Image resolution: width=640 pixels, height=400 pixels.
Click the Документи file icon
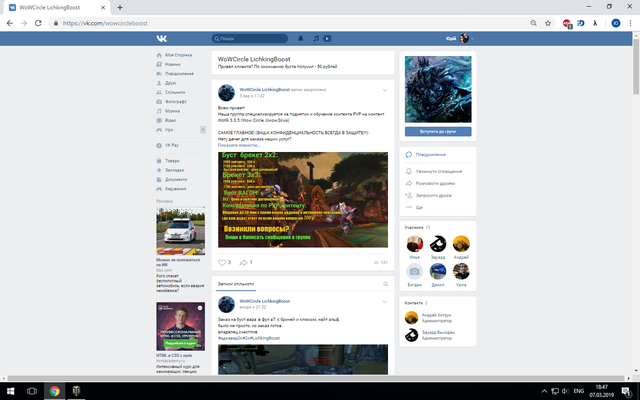[x=159, y=180]
